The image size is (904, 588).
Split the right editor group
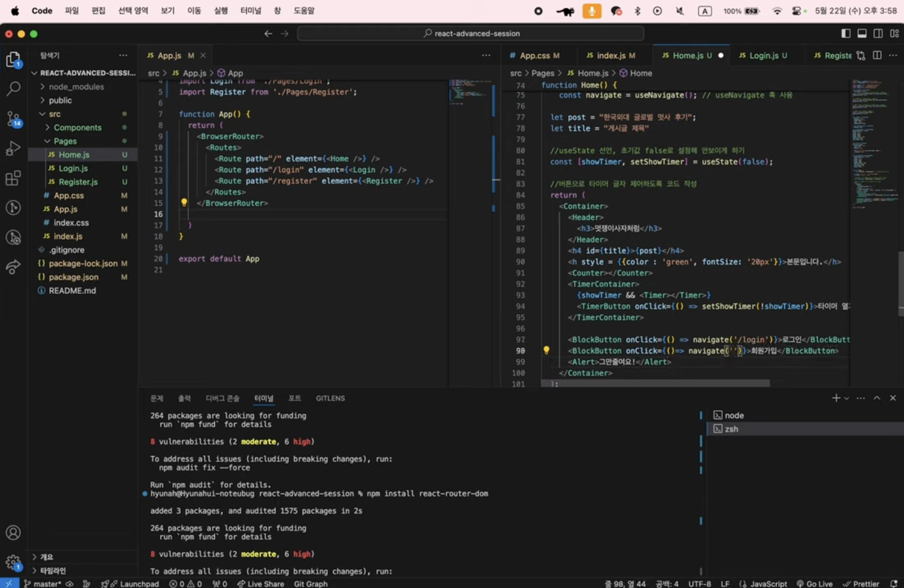tap(877, 55)
